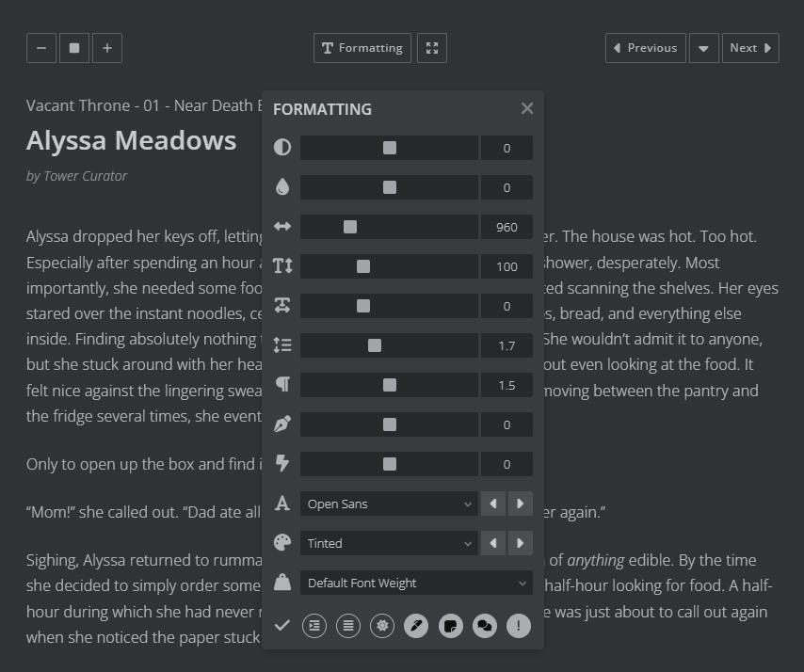
Task: Toggle the comments bubble option
Action: (x=485, y=626)
